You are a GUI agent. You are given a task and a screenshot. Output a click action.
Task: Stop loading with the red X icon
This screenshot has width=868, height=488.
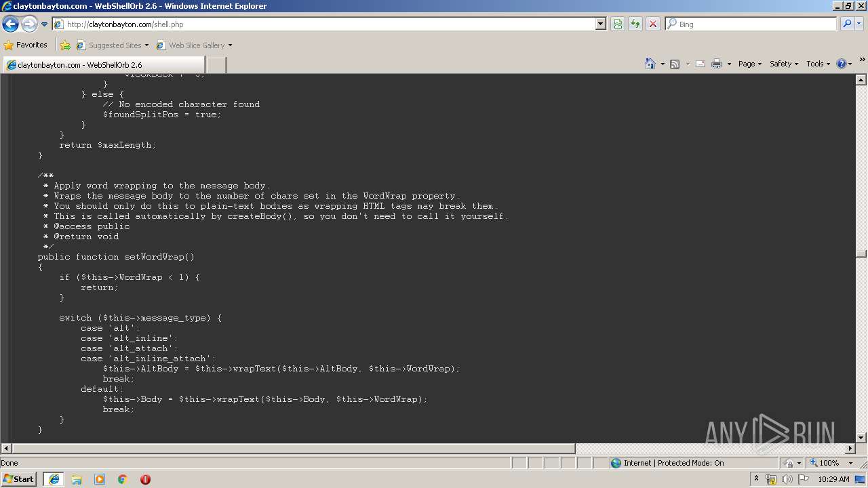652,24
